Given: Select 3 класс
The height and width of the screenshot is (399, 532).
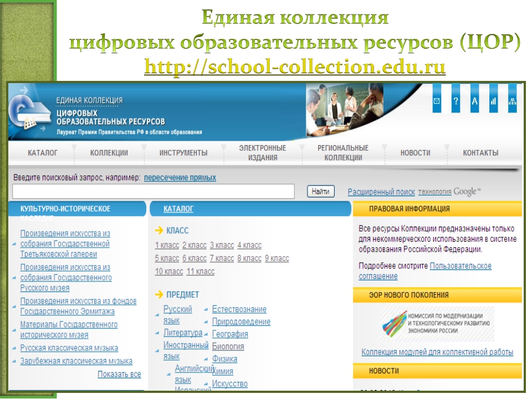Looking at the screenshot, I should [222, 245].
